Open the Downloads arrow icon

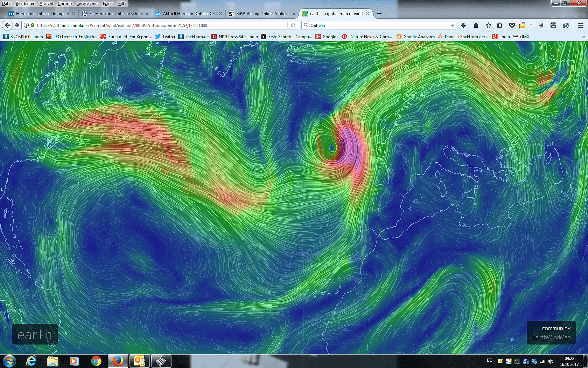coord(463,25)
